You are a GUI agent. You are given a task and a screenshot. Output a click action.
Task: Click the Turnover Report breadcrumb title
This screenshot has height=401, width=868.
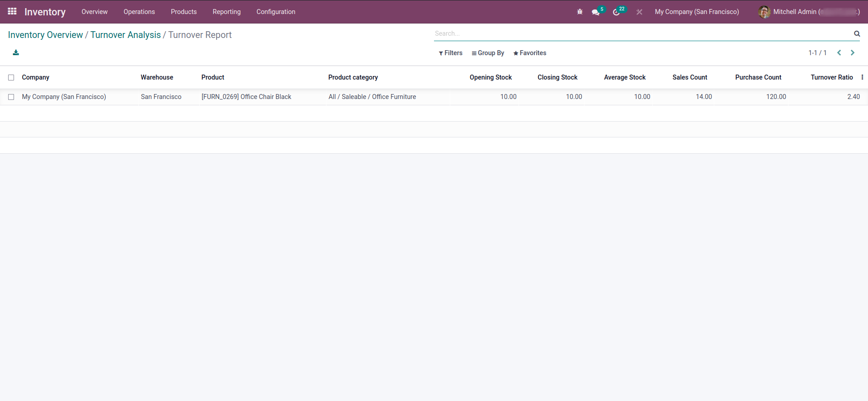[x=200, y=35]
